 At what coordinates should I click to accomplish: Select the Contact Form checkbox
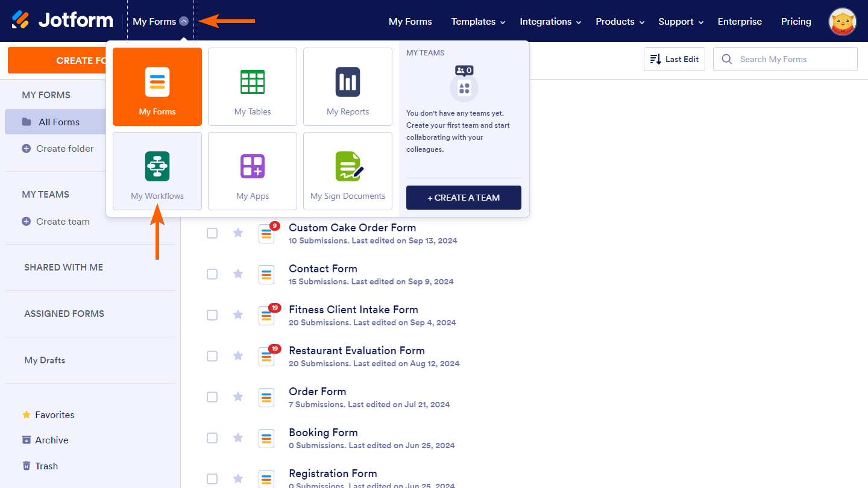click(x=212, y=274)
